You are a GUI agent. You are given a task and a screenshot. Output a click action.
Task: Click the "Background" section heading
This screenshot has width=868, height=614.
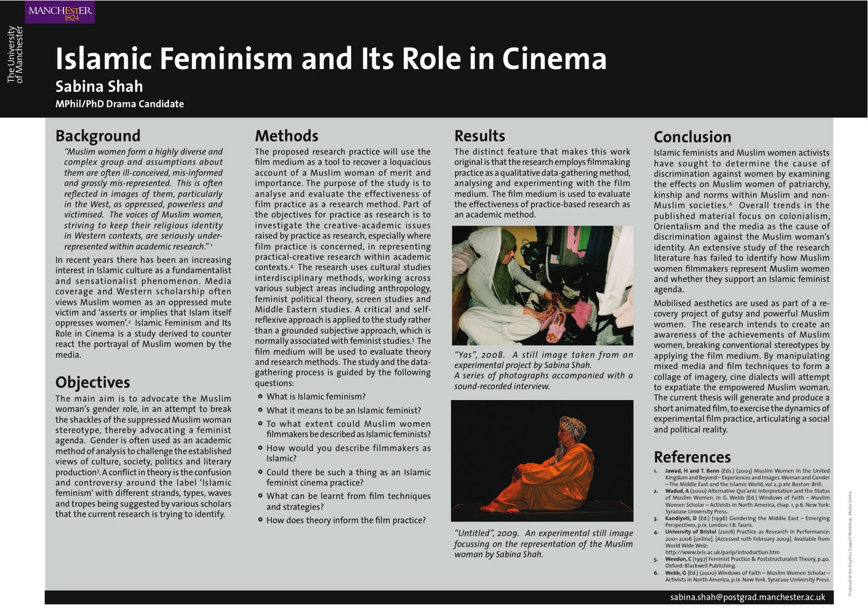(98, 136)
